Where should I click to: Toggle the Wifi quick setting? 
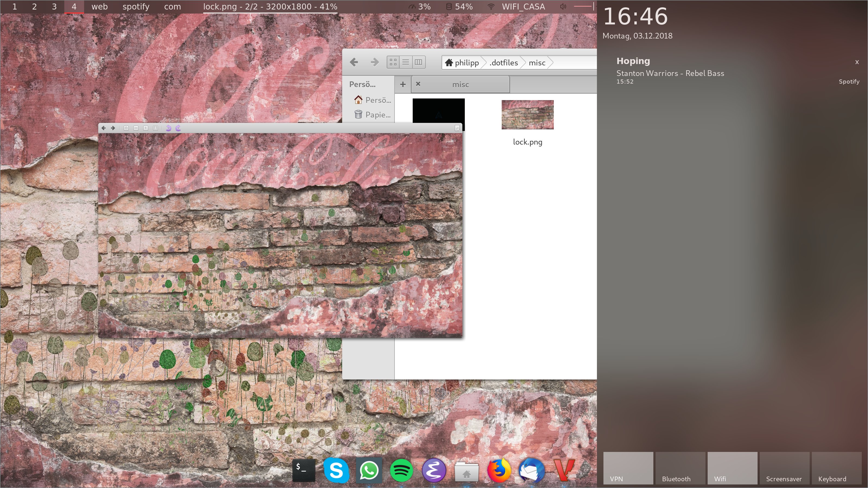[732, 468]
